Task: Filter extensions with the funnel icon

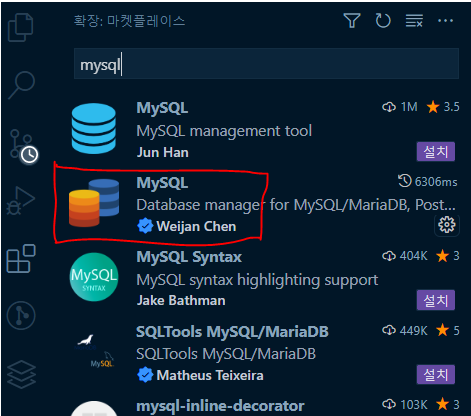Action: (352, 21)
